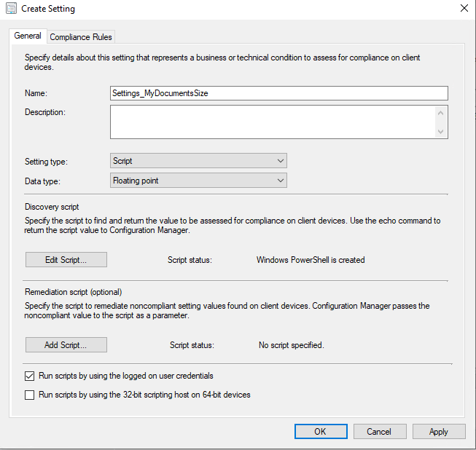Image resolution: width=476 pixels, height=450 pixels.
Task: Select the General tab
Action: (28, 36)
